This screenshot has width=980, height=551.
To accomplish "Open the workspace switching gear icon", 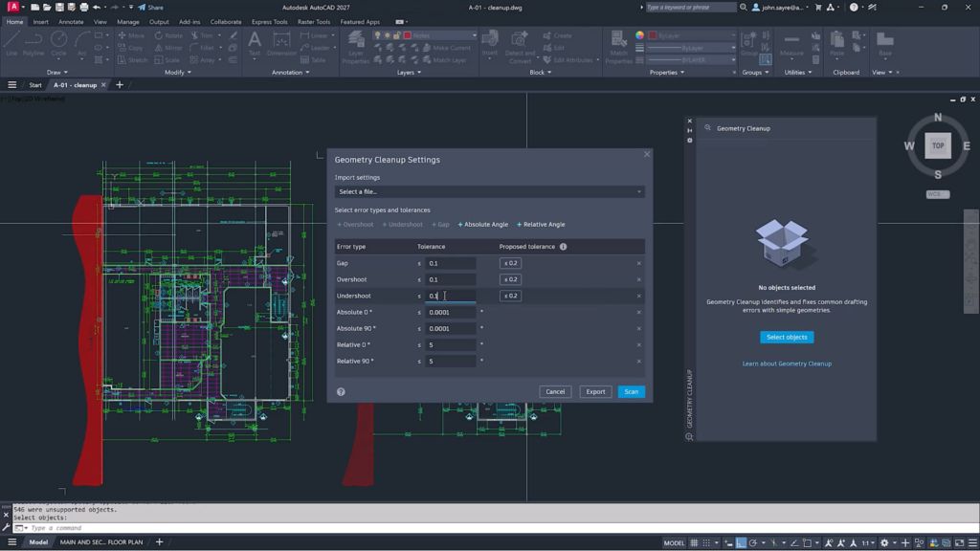I will click(883, 543).
